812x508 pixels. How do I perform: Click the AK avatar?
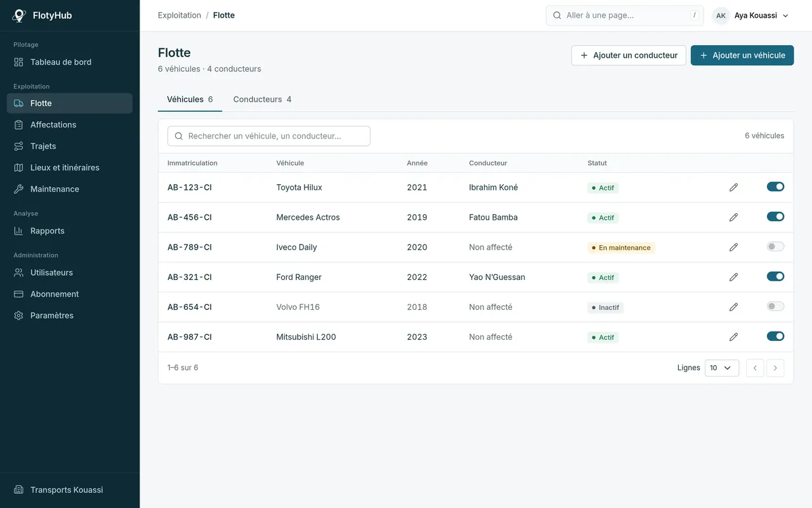coord(721,16)
